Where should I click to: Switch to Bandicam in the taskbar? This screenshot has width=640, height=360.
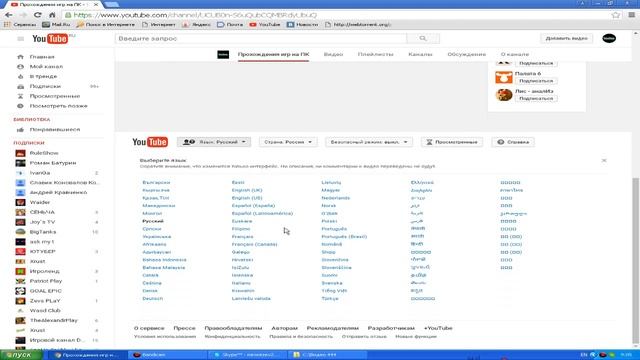pyautogui.click(x=167, y=355)
